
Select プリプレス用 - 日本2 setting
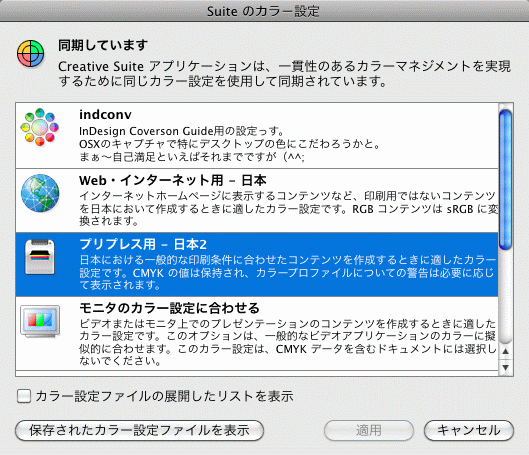pos(257,264)
